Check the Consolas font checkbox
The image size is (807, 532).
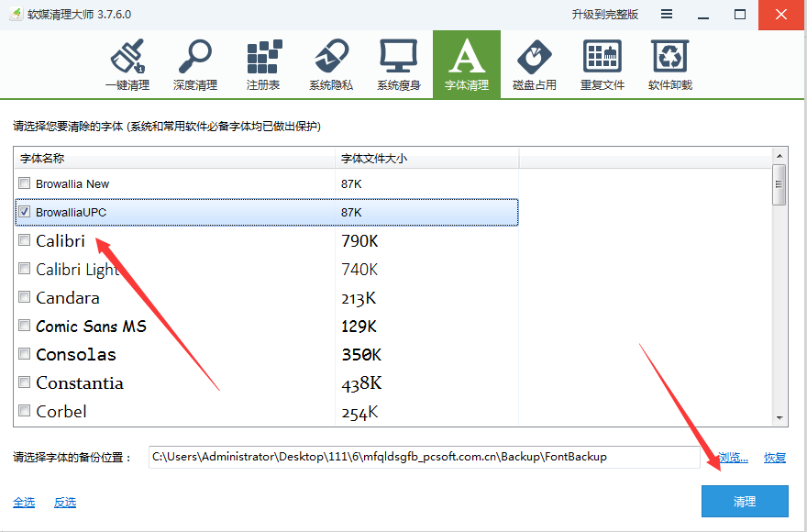[24, 353]
